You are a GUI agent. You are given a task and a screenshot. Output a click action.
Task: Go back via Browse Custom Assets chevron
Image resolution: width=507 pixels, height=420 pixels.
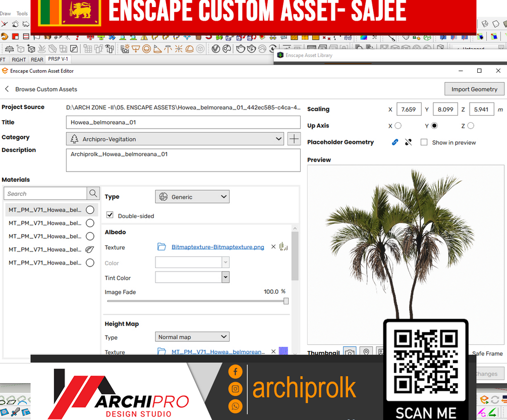[x=7, y=89]
